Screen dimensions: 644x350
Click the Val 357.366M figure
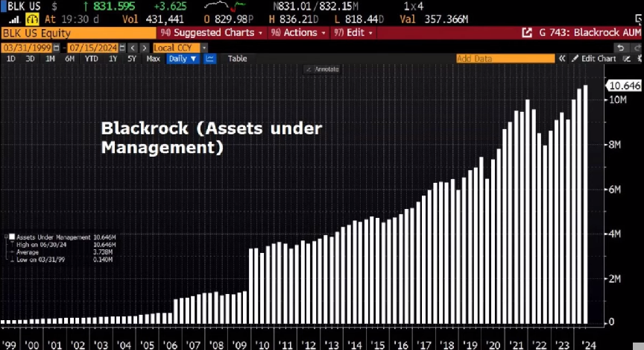pyautogui.click(x=446, y=19)
